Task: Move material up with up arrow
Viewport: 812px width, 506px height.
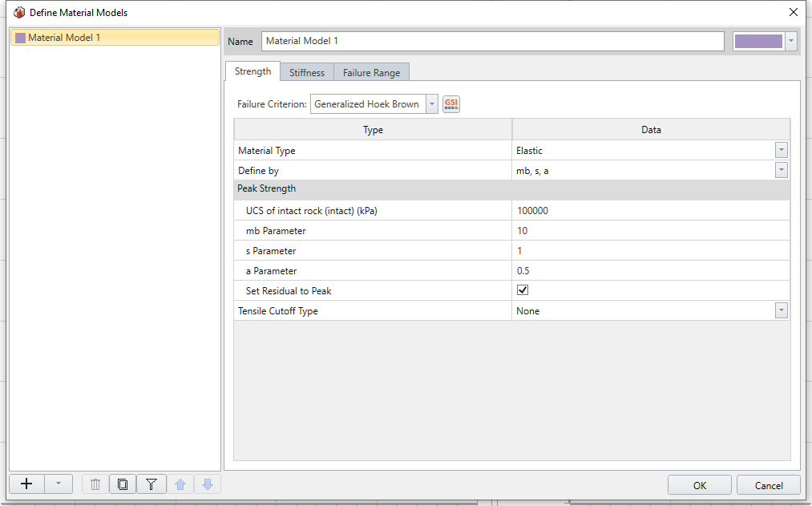Action: point(180,484)
